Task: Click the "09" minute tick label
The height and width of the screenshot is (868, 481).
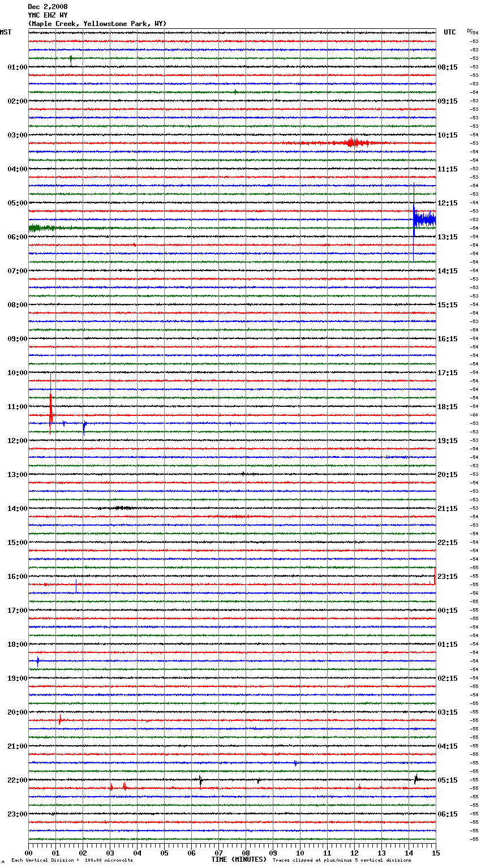Action: pyautogui.click(x=273, y=853)
